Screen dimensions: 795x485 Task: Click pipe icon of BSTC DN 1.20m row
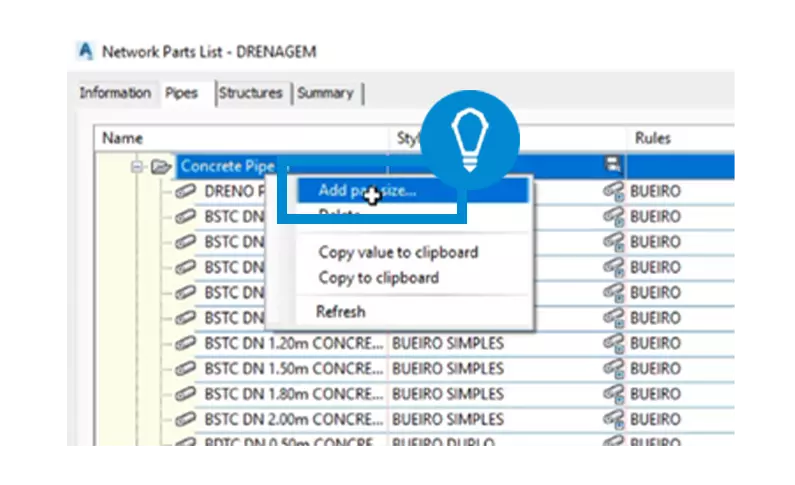[x=186, y=343]
